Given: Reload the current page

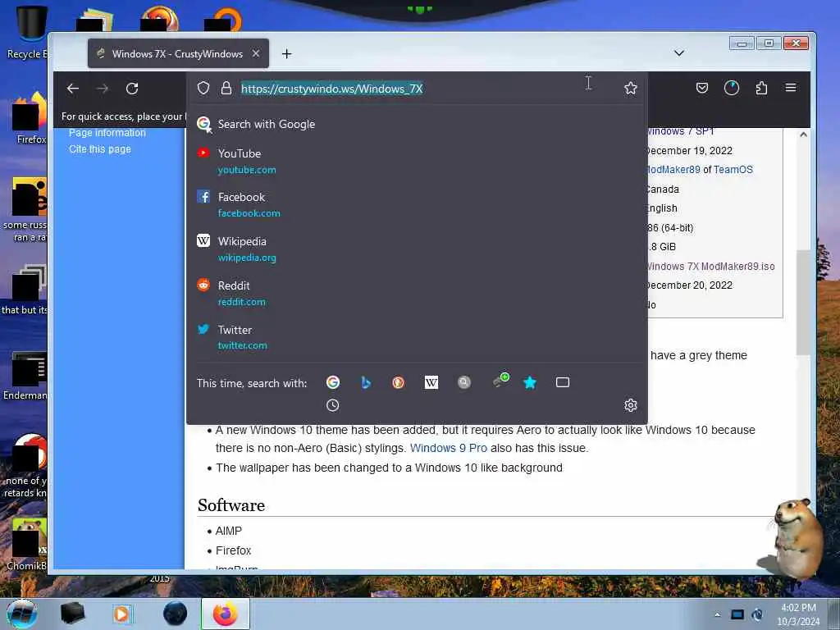Looking at the screenshot, I should pos(132,89).
